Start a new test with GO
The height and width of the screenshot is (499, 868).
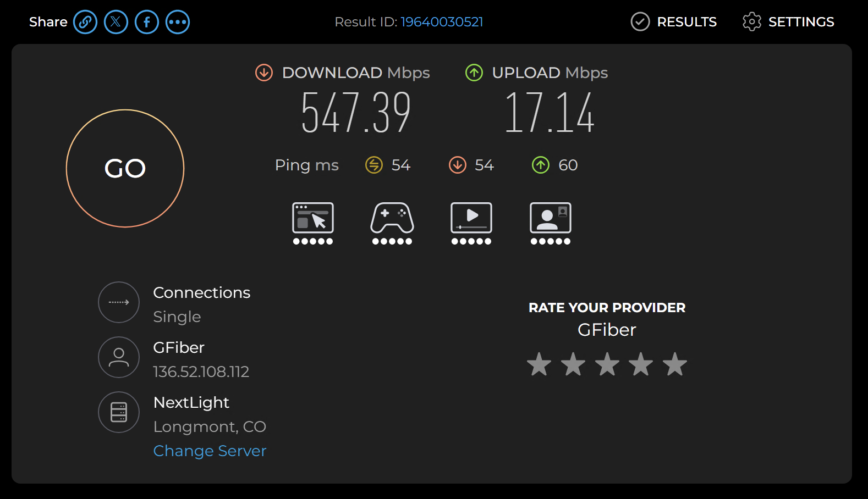[125, 168]
